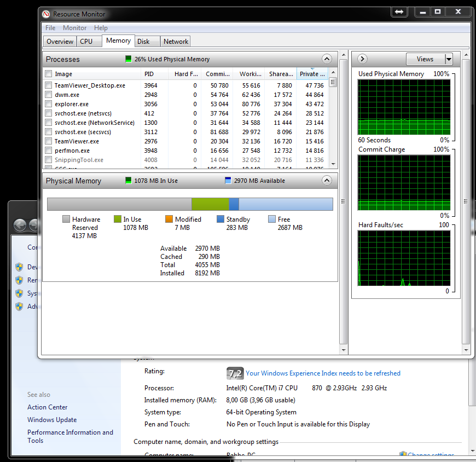Sort by the Worki... column header
Image resolution: width=476 pixels, height=462 pixels.
[249, 74]
